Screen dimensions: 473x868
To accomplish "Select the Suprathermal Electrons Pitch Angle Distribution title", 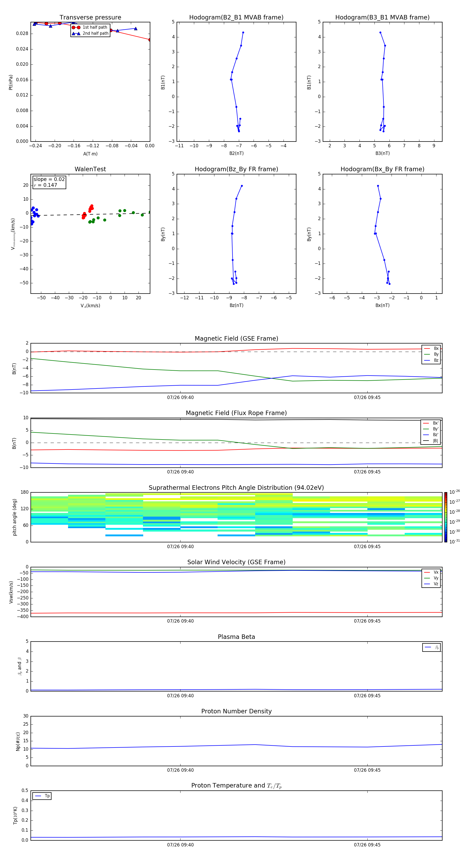I will coord(236,488).
